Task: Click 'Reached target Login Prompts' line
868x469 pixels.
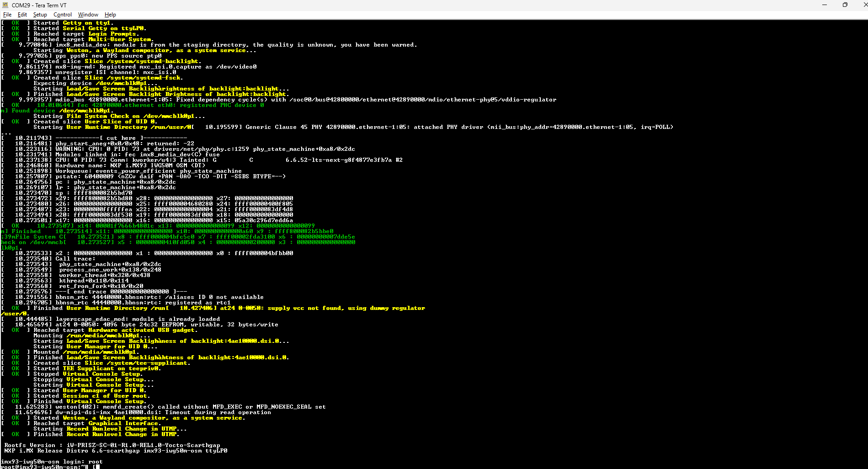Action: click(x=70, y=34)
